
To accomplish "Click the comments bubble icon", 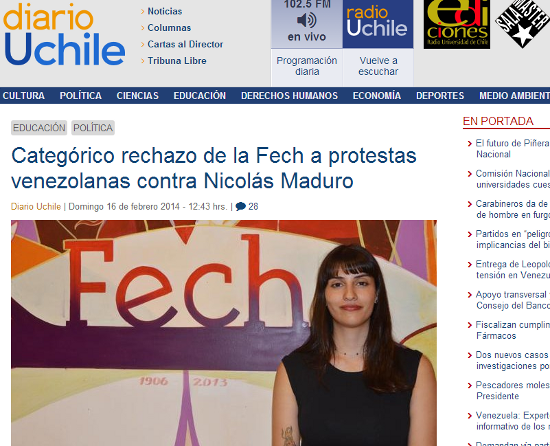I will pyautogui.click(x=241, y=207).
